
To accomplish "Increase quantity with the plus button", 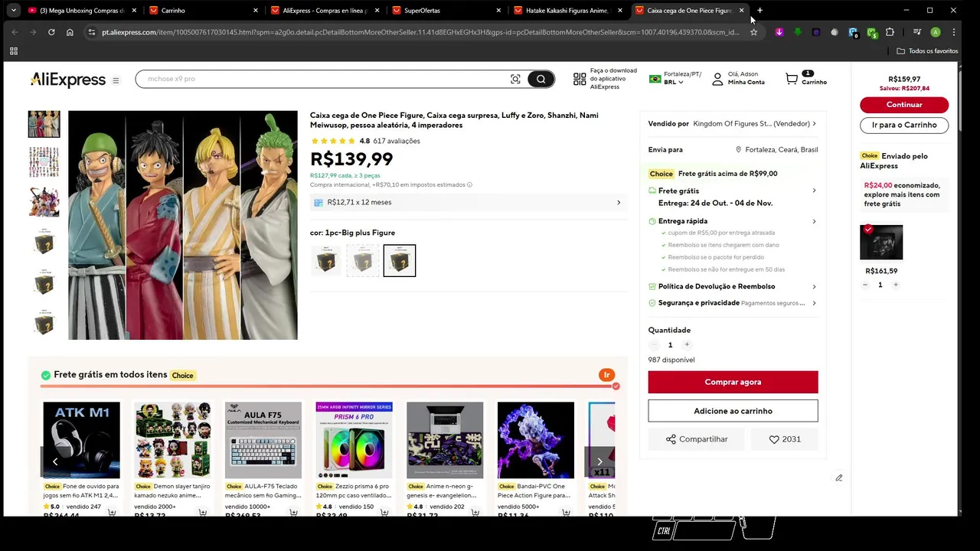I will pos(687,345).
